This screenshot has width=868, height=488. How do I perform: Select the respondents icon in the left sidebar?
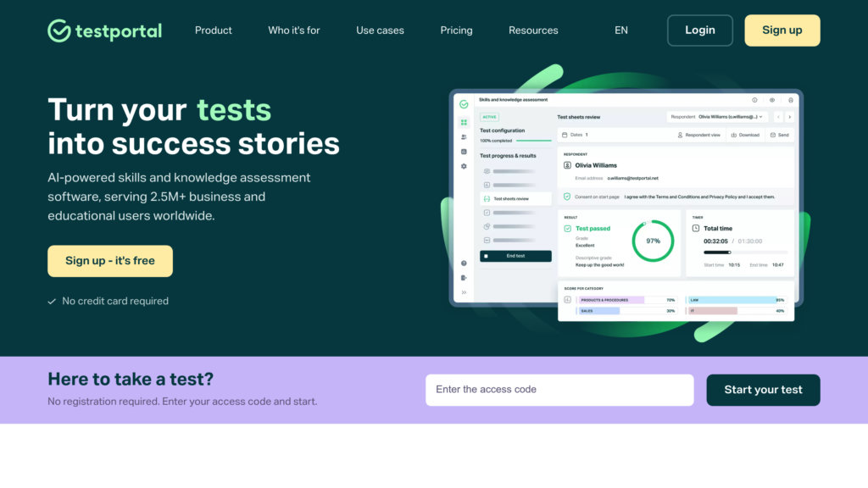464,136
